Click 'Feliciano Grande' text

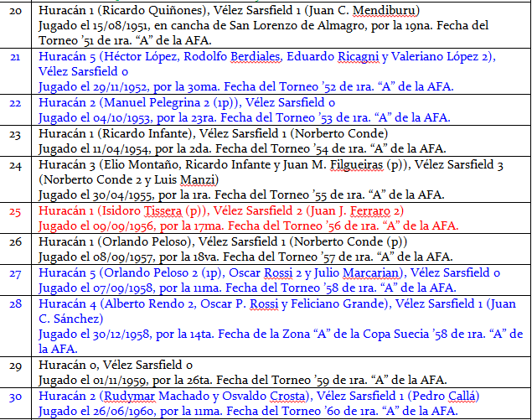338,303
